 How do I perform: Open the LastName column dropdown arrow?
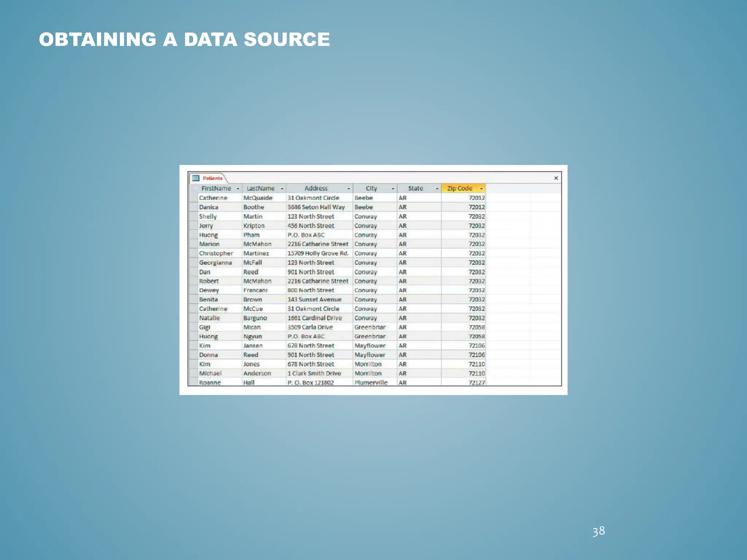point(282,188)
